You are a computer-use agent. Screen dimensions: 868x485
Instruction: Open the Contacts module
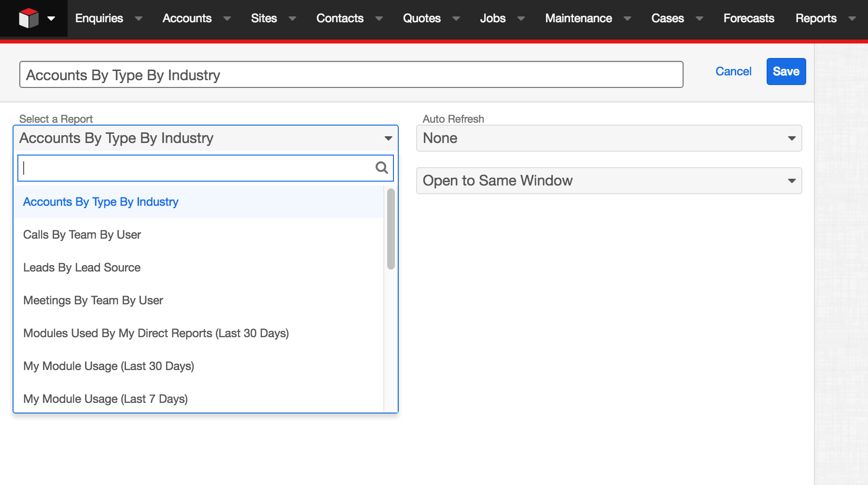click(340, 18)
